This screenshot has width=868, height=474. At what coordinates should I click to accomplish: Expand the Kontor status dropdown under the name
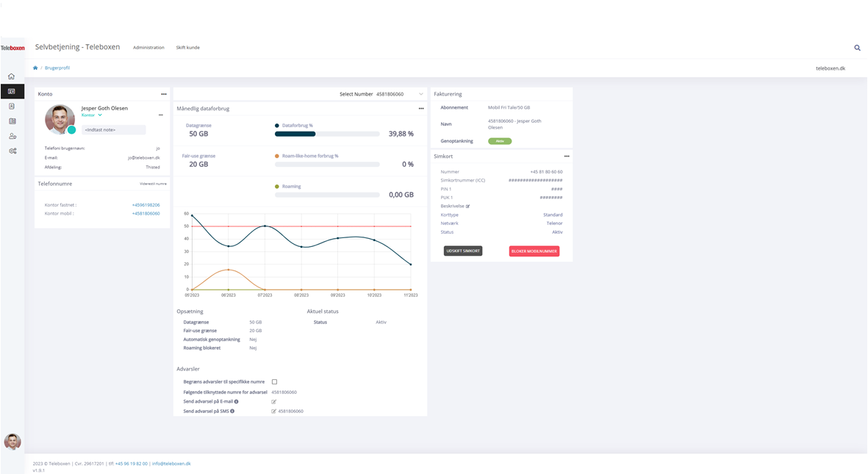click(x=100, y=115)
